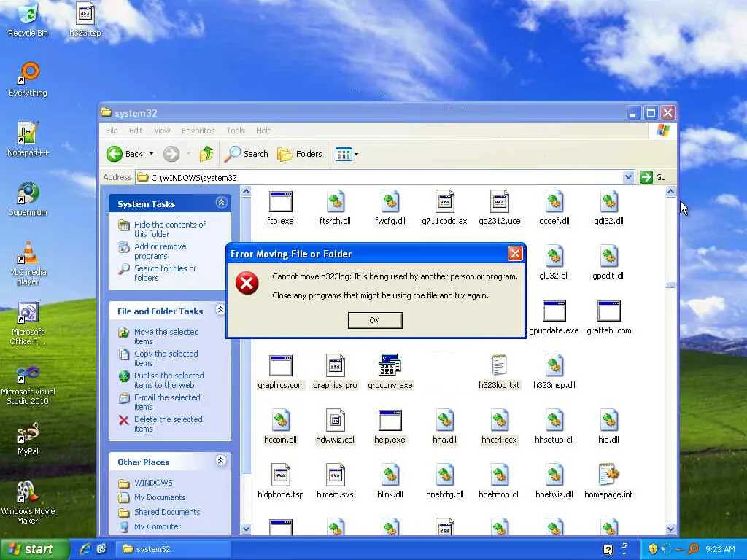Select hdwwiz.cpl file
This screenshot has width=747, height=560.
coord(336,427)
